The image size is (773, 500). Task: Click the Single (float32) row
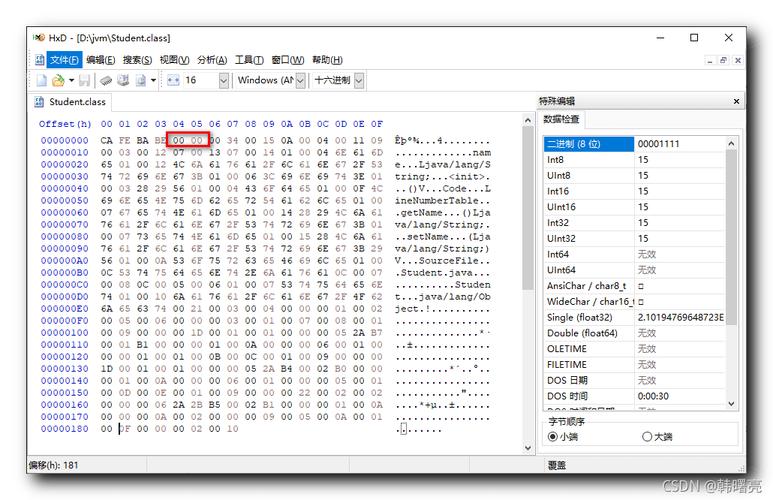[634, 318]
